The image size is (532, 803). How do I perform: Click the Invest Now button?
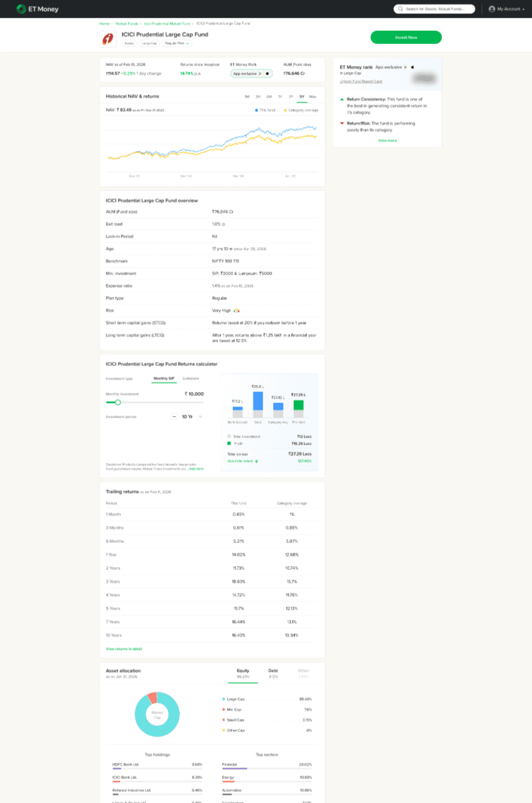[406, 37]
